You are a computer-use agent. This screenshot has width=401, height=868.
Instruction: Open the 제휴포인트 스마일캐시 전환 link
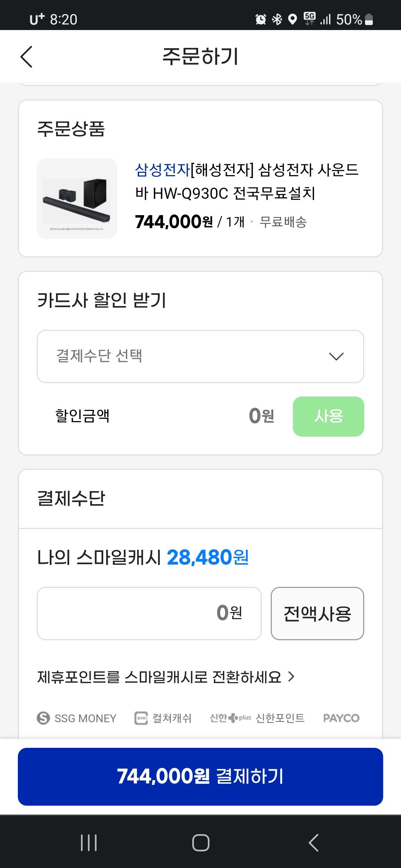159,677
